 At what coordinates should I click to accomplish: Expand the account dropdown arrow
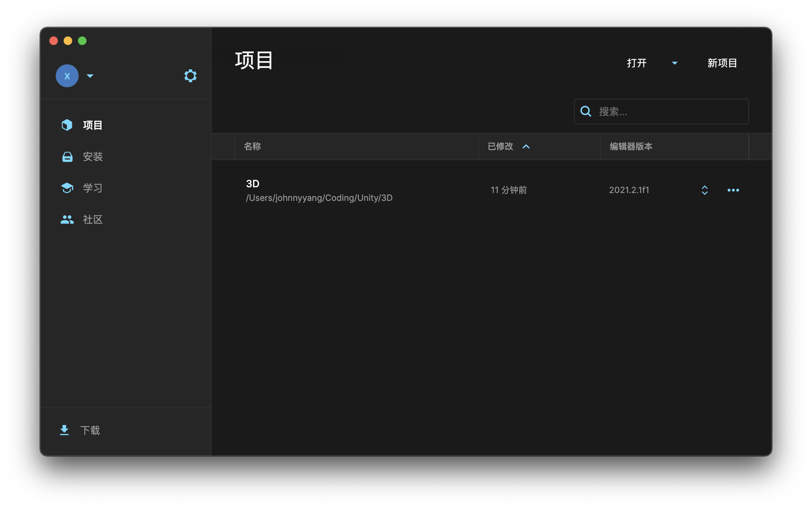click(90, 76)
